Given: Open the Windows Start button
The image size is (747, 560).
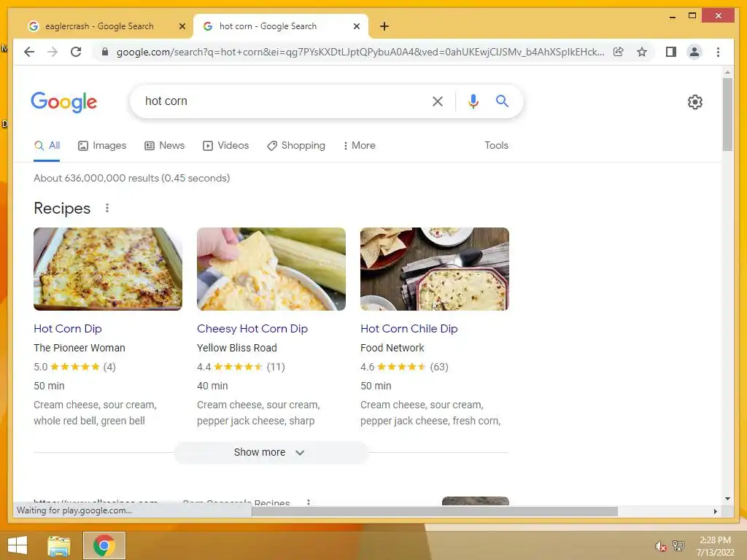Looking at the screenshot, I should click(18, 545).
